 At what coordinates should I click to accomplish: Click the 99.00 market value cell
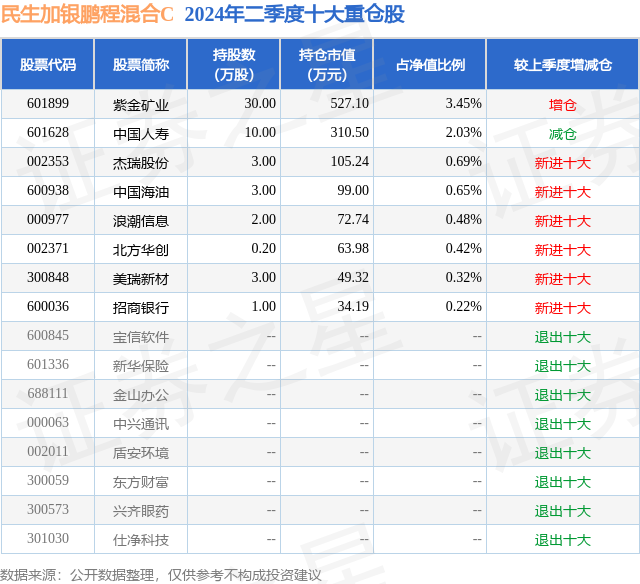[353, 191]
